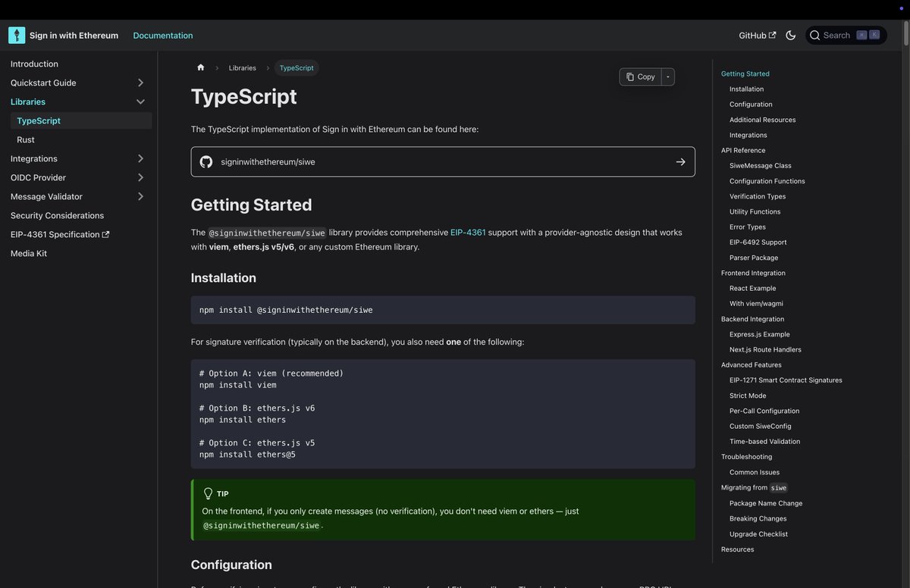This screenshot has width=910, height=588.
Task: Open the Quickstart Guide sidebar item
Action: 43,83
